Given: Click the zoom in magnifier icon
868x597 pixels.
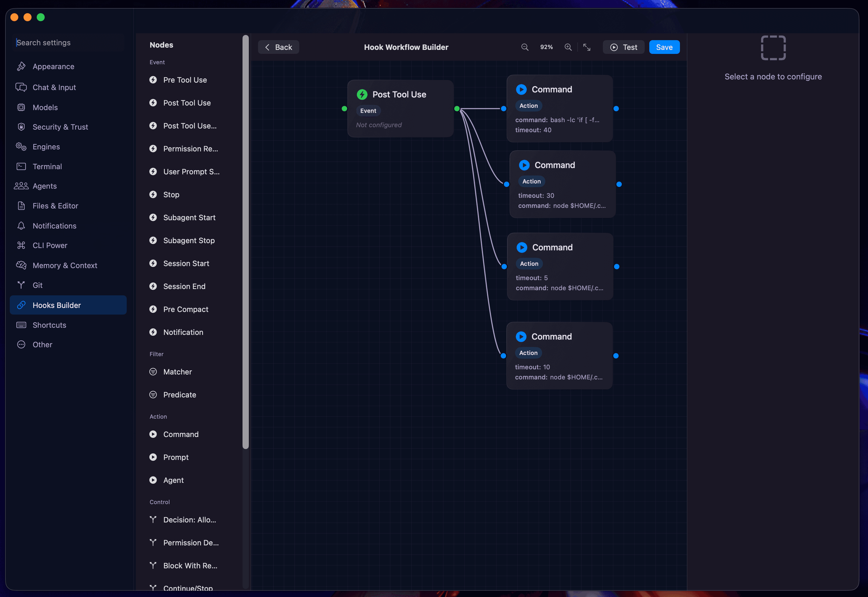Looking at the screenshot, I should [568, 47].
